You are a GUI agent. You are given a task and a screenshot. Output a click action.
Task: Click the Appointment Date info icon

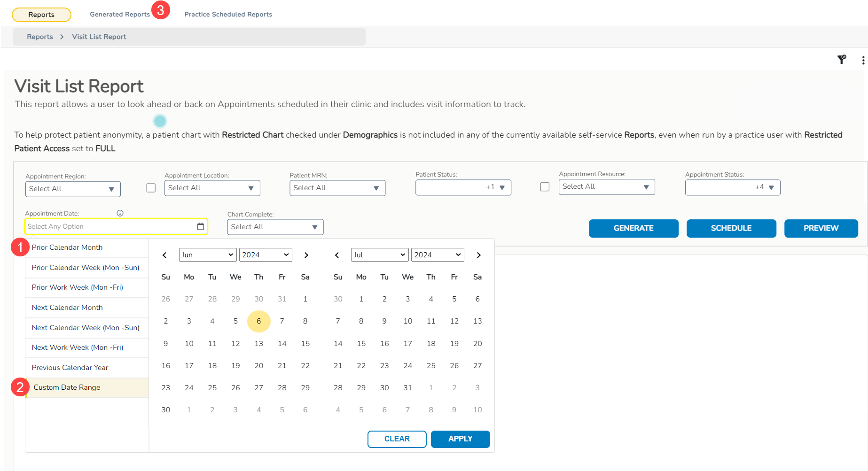120,213
